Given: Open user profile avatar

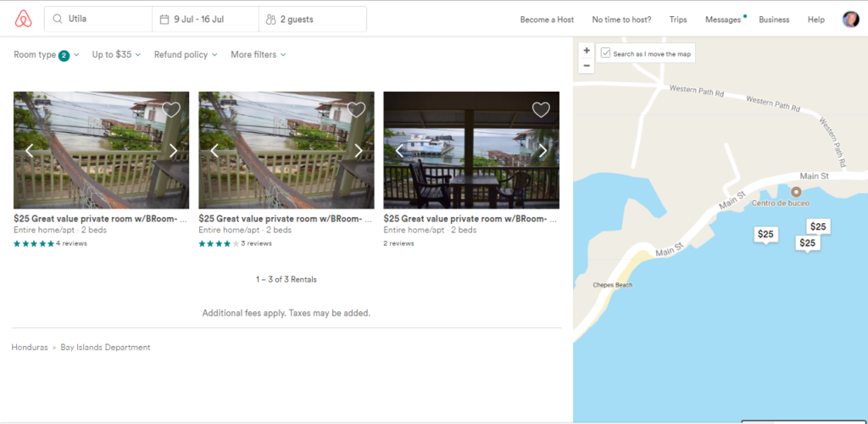Looking at the screenshot, I should point(850,20).
